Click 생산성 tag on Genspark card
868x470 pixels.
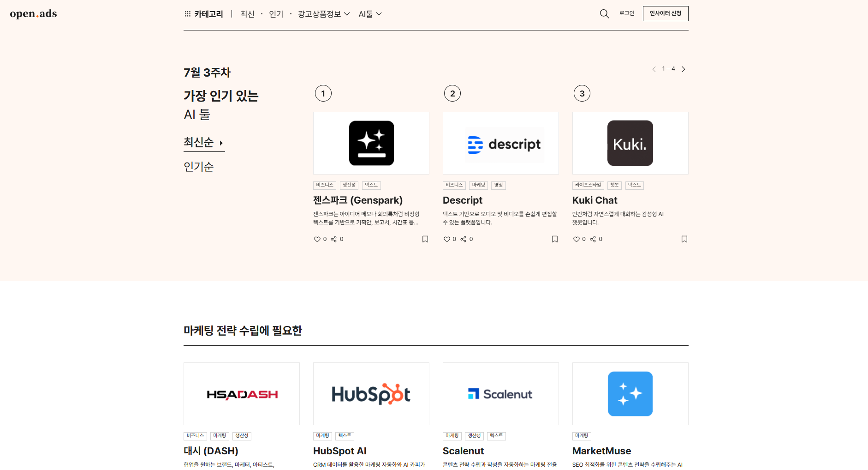point(349,185)
